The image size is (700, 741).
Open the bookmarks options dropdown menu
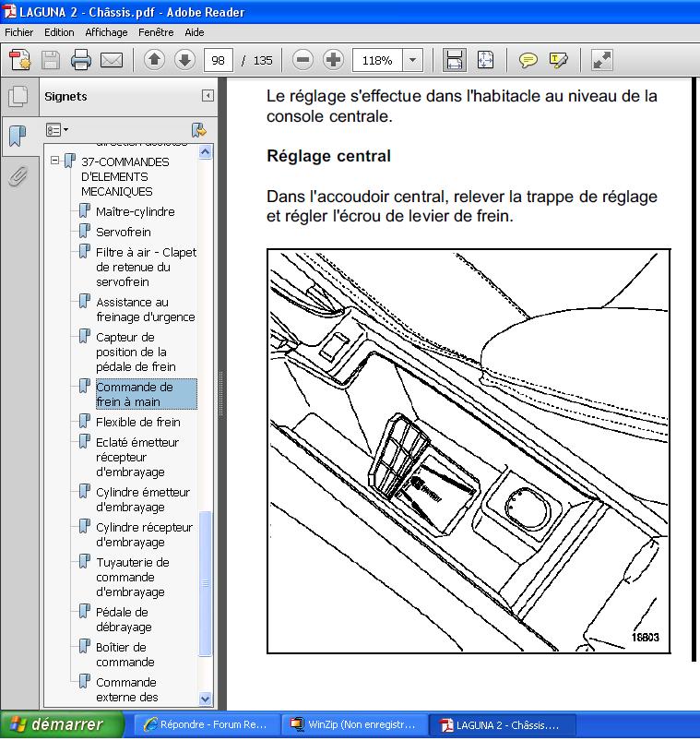(56, 129)
